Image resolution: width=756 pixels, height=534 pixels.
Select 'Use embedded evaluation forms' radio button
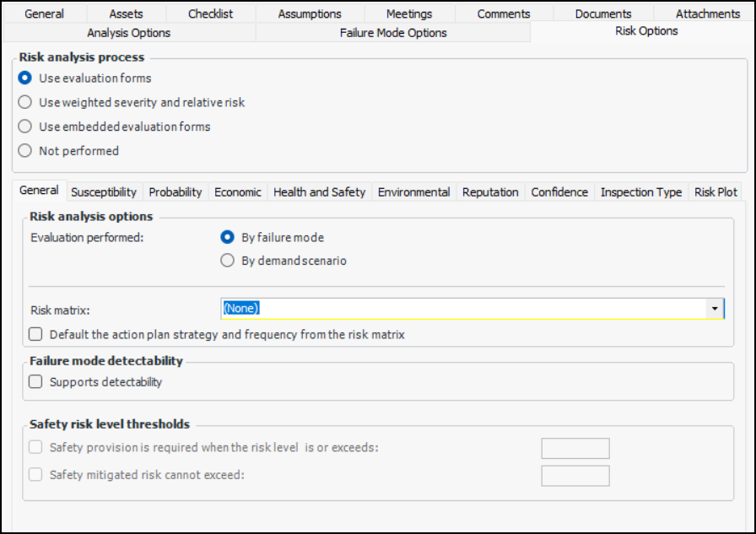pos(24,127)
